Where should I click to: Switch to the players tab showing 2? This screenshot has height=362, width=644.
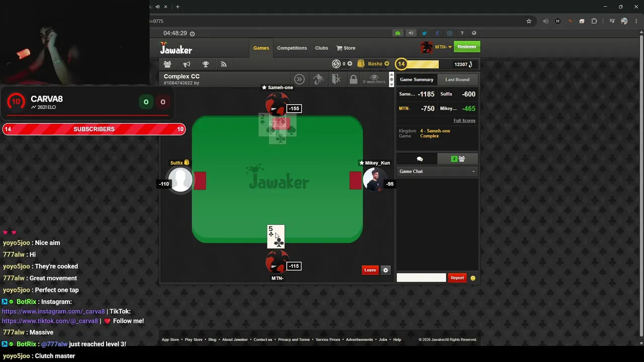click(x=458, y=159)
